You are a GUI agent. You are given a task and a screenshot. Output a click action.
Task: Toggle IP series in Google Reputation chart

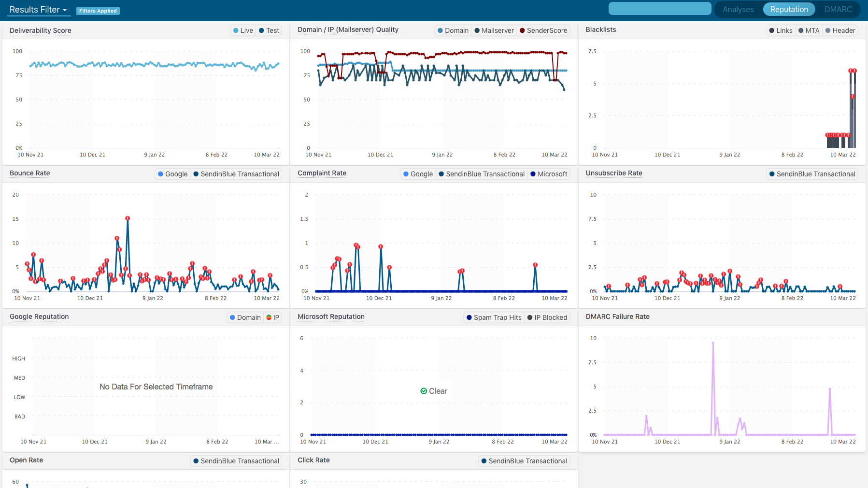click(x=273, y=317)
